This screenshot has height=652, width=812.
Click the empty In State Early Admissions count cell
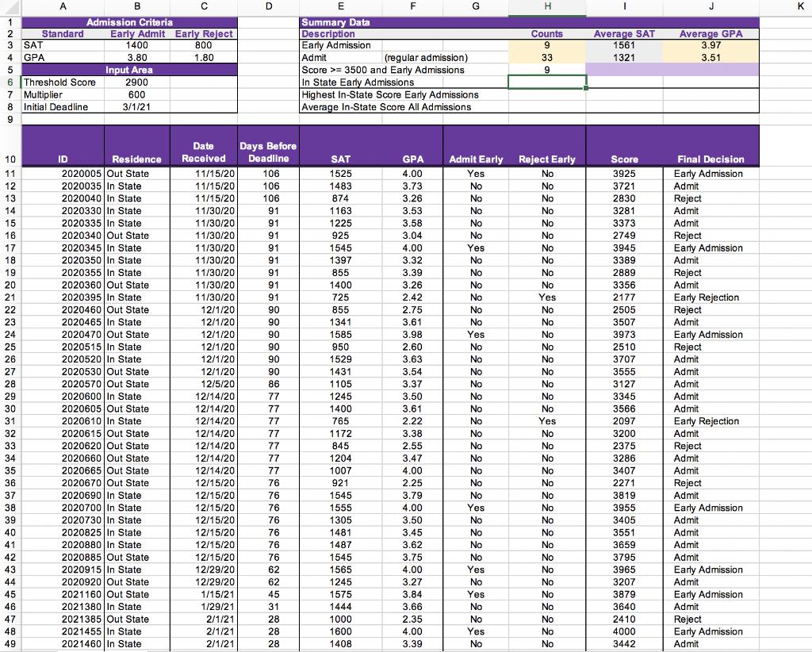[547, 82]
